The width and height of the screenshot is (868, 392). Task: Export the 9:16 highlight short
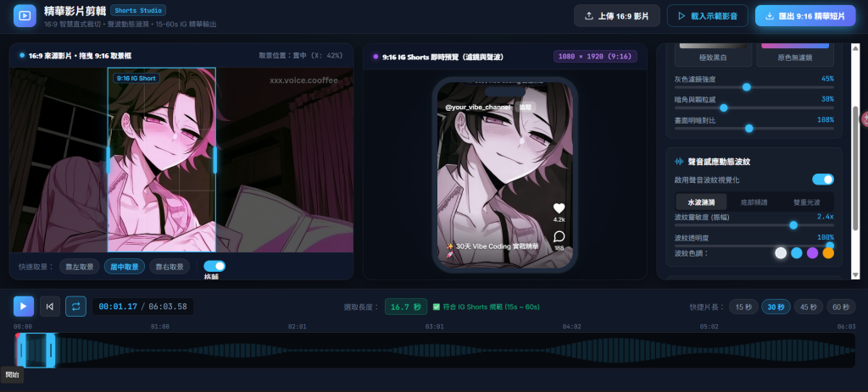(805, 16)
